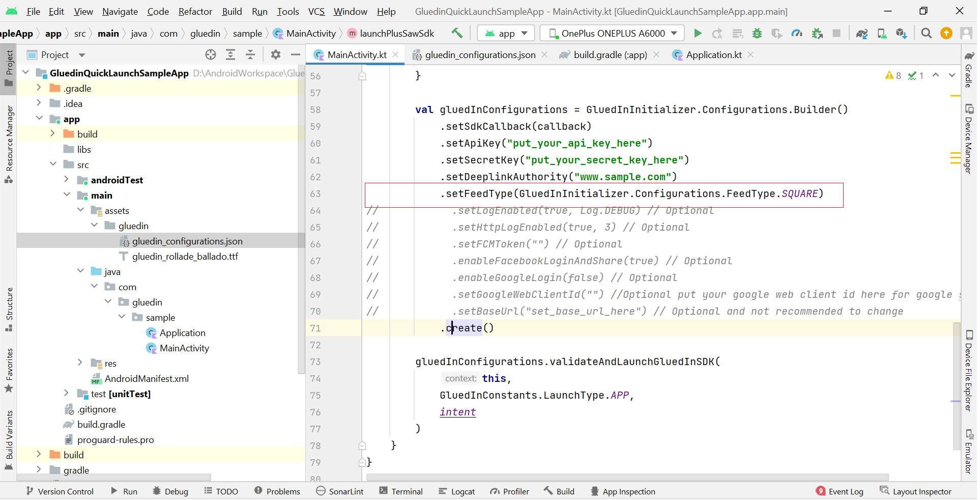Run the app with the green play button
Screen dimensions: 980x500
698,34
